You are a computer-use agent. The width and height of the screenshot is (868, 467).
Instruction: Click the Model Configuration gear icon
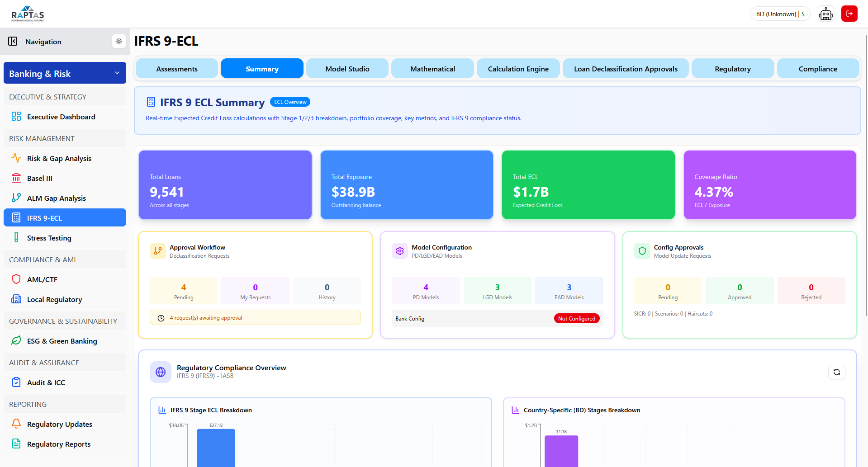tap(400, 251)
